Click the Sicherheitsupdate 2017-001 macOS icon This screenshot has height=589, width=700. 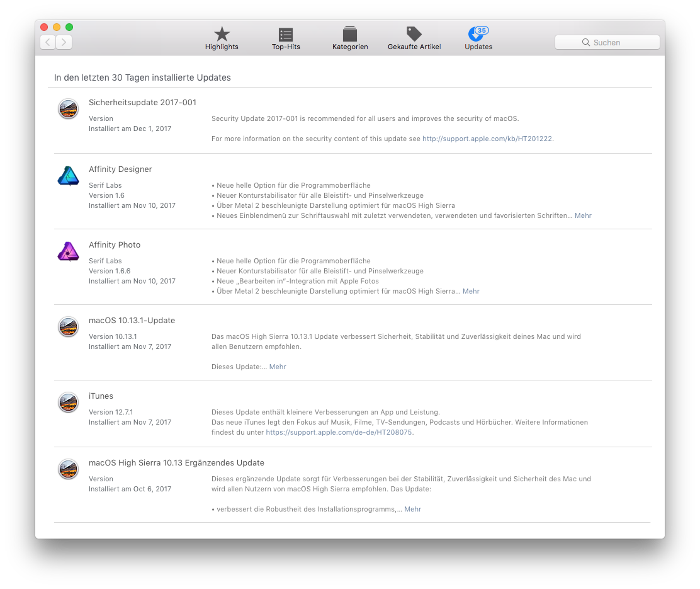pos(69,109)
